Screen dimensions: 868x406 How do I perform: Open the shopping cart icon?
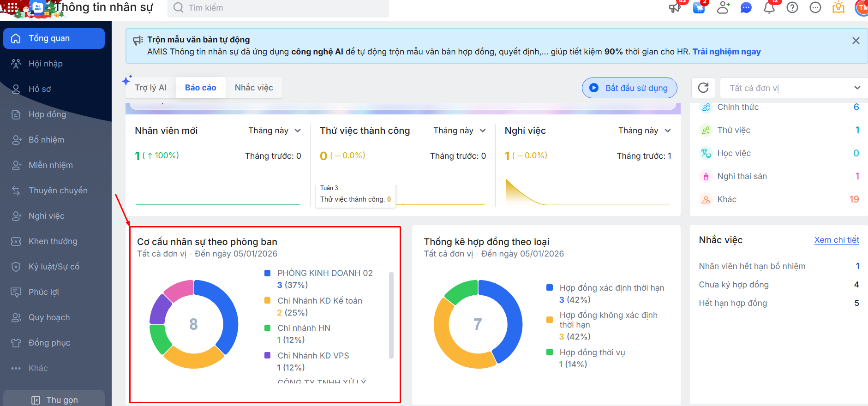tap(699, 7)
